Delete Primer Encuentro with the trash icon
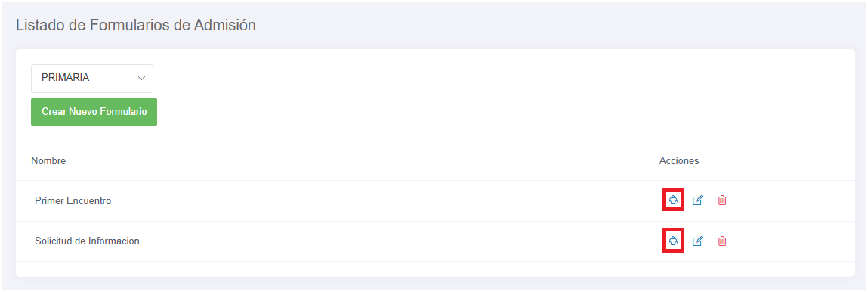 722,200
